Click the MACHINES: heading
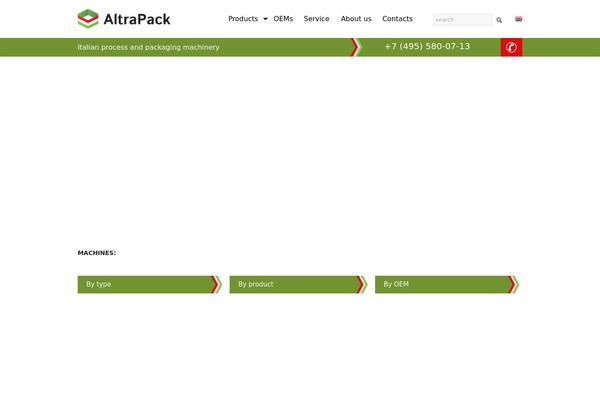The height and width of the screenshot is (400, 600). 97,253
